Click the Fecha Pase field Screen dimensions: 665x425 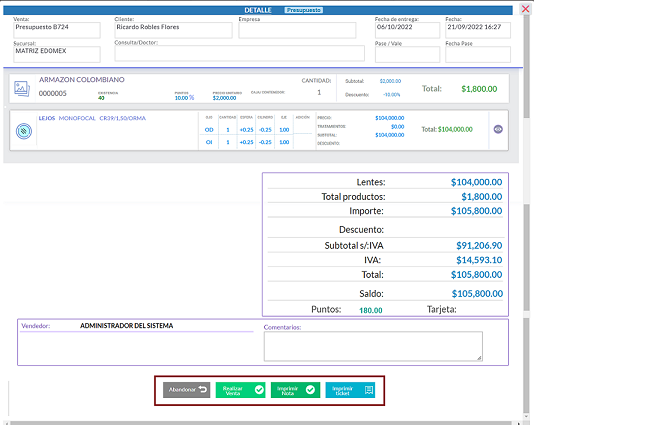(478, 54)
